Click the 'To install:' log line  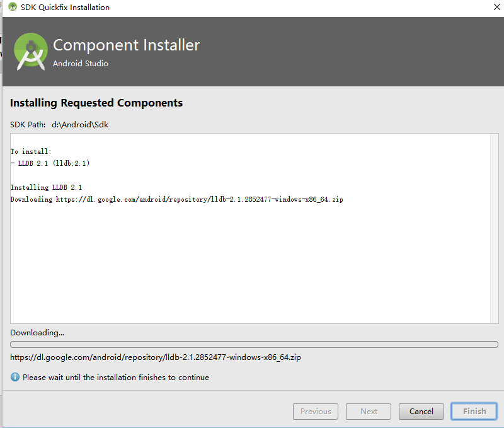31,151
